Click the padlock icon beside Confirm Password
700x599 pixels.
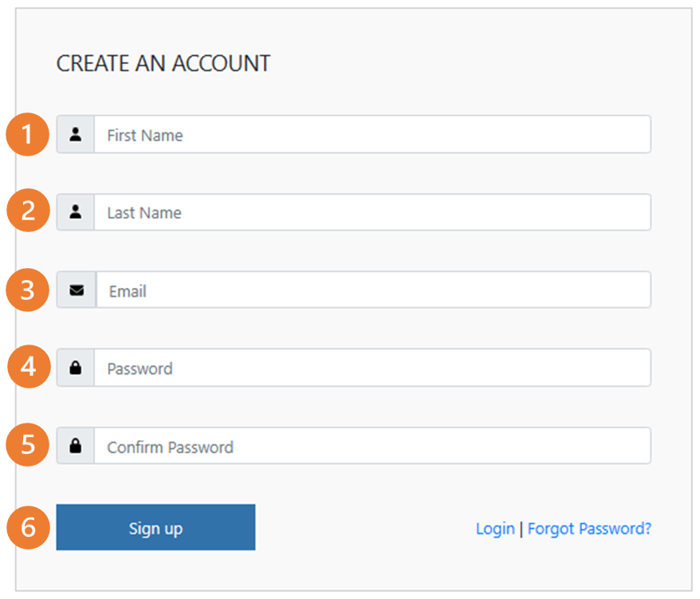coord(77,446)
